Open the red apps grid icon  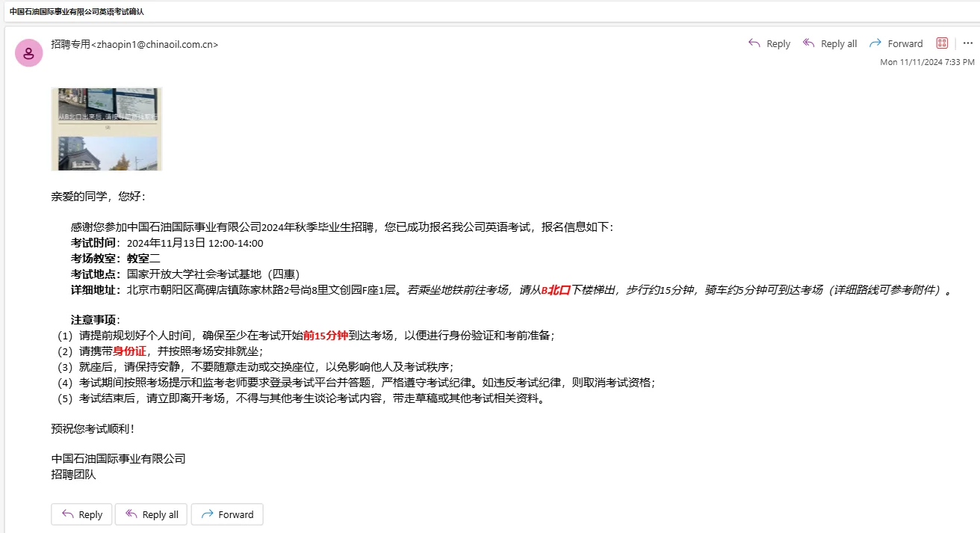point(942,43)
